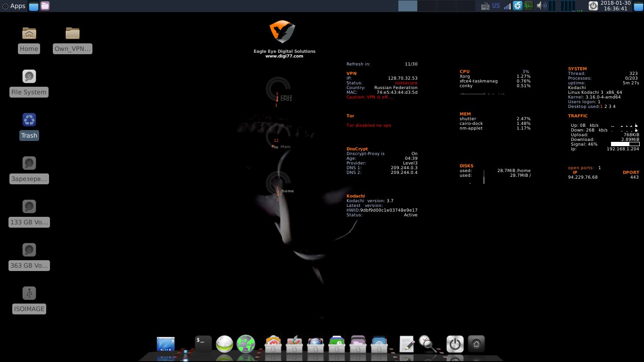Select the ISOIMAGE USB drive icon
This screenshot has height=362, width=644.
coord(29,300)
